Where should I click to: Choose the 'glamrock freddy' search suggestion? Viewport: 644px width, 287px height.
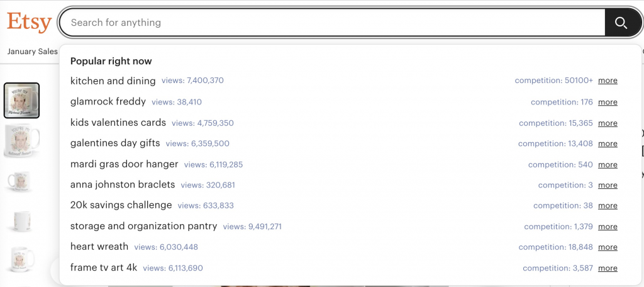coord(108,101)
